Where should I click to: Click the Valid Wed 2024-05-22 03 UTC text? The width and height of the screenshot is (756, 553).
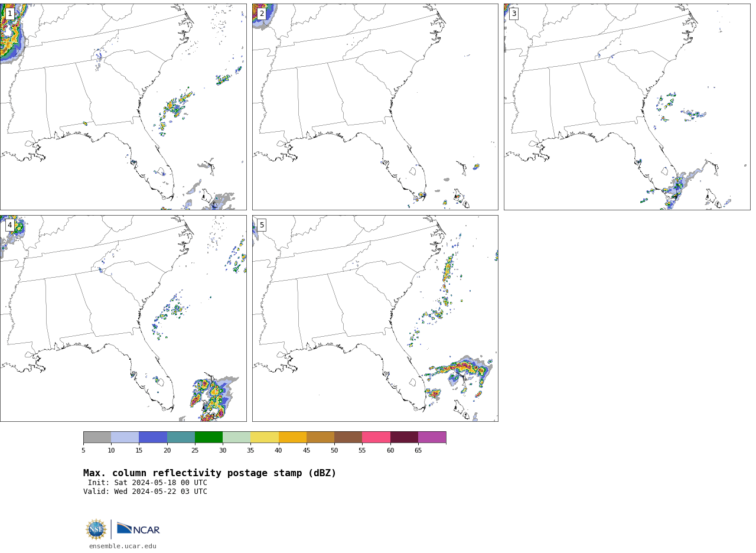pyautogui.click(x=145, y=492)
